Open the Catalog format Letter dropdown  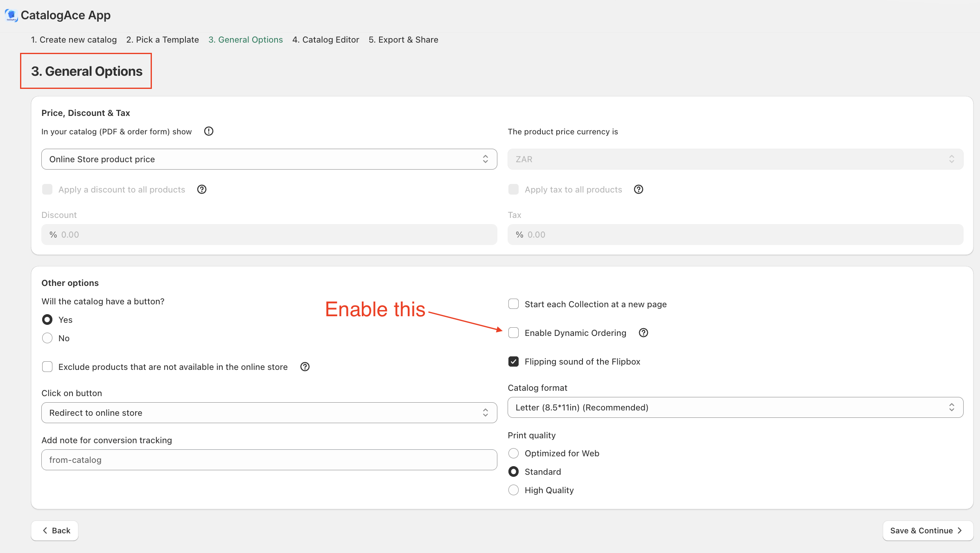[x=735, y=407]
